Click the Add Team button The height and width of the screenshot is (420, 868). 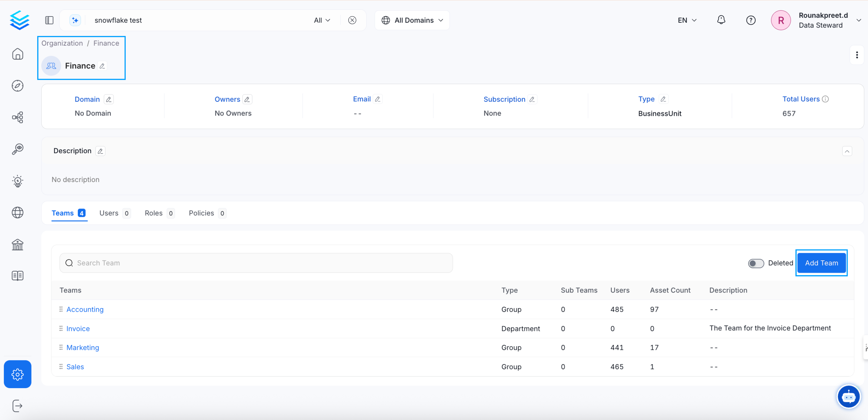click(821, 263)
